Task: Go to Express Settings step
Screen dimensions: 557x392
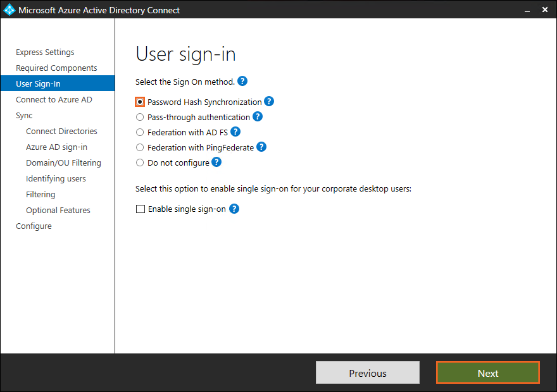Action: [45, 52]
